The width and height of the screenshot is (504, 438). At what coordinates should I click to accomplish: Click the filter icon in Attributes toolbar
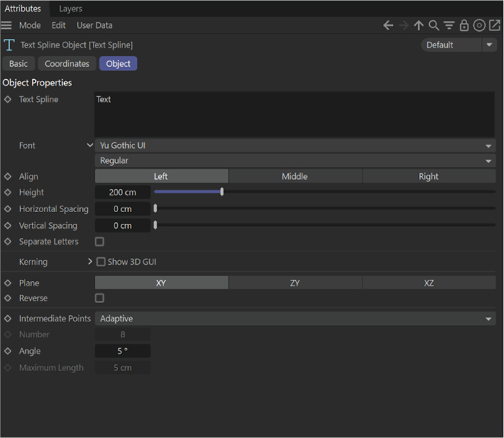click(449, 25)
